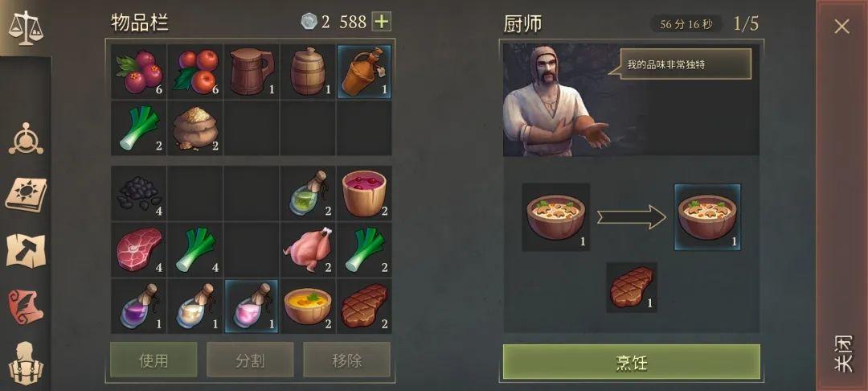
Task: Open the red quest scroll icon
Action: coord(26,306)
